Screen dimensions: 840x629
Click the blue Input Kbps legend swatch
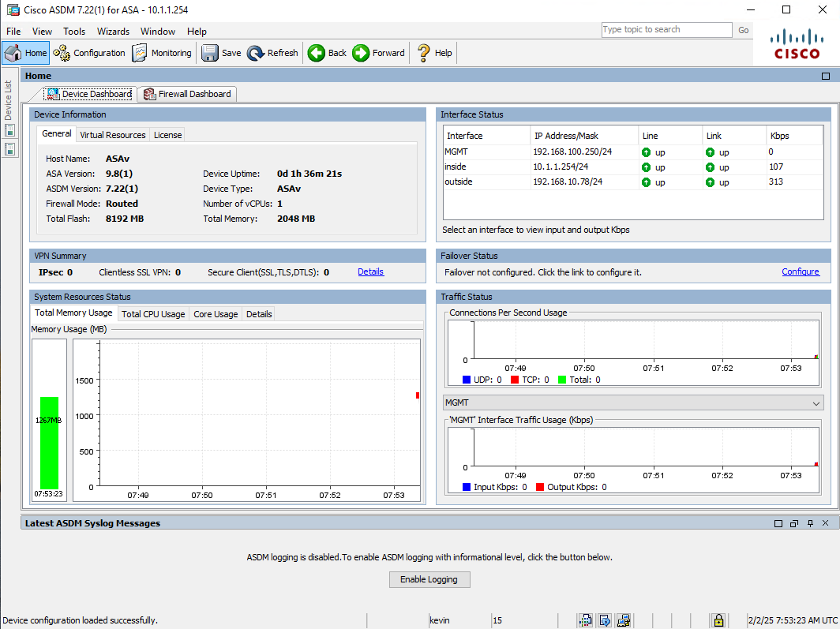tap(466, 487)
